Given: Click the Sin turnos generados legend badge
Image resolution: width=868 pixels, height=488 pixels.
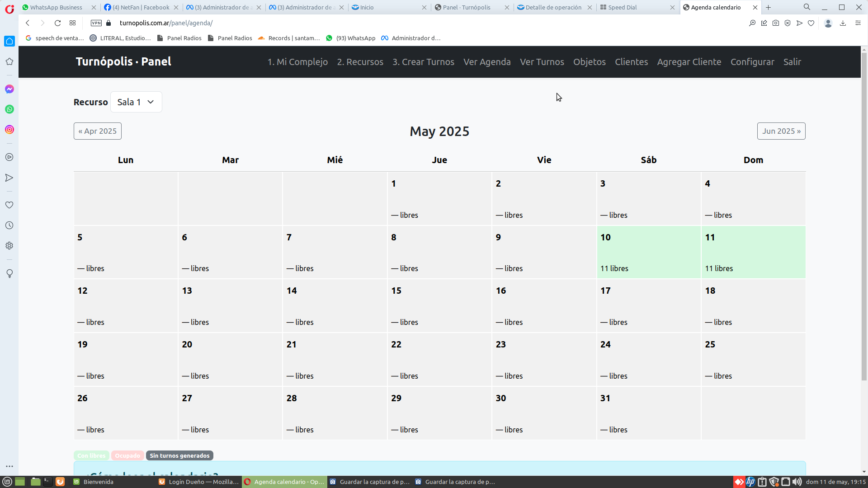Looking at the screenshot, I should 179,455.
